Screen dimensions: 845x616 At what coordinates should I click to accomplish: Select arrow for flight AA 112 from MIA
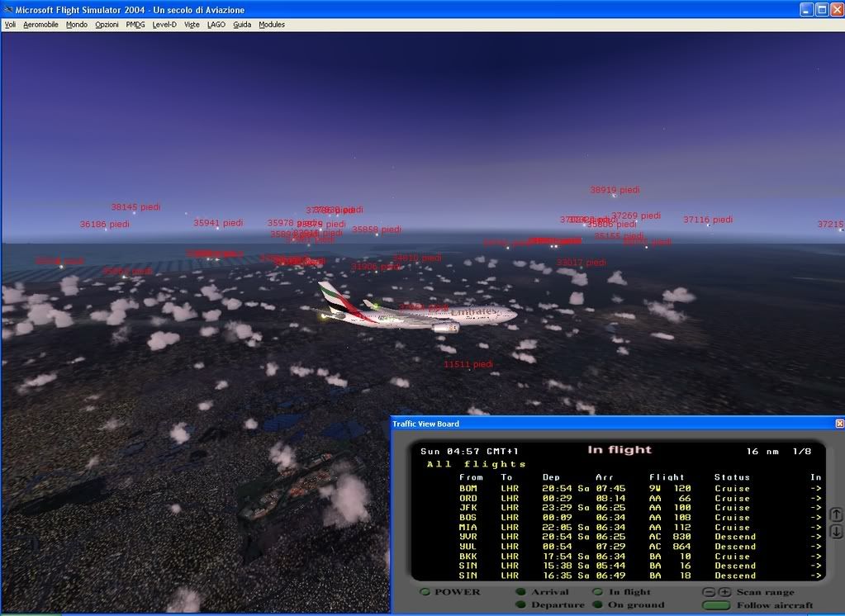(816, 527)
